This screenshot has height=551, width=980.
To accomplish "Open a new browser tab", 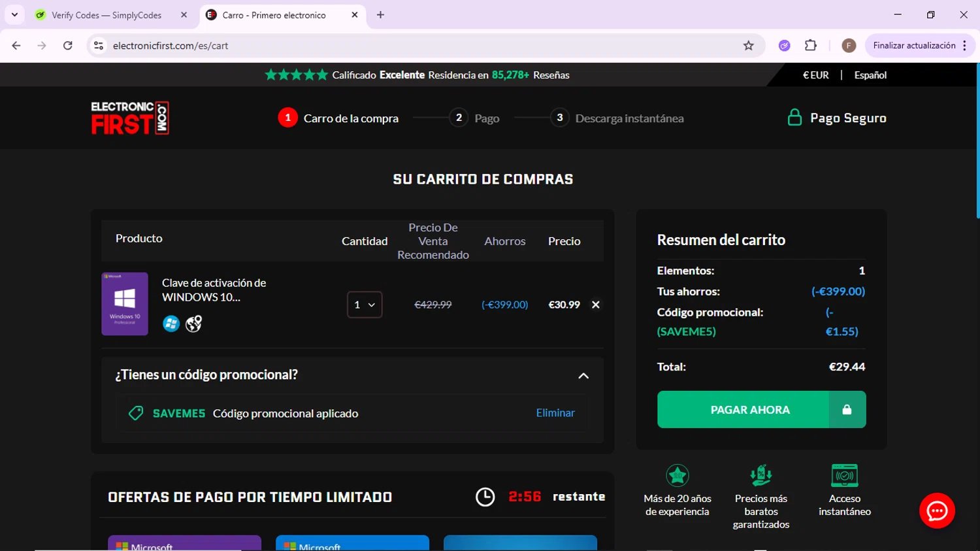I will click(381, 15).
